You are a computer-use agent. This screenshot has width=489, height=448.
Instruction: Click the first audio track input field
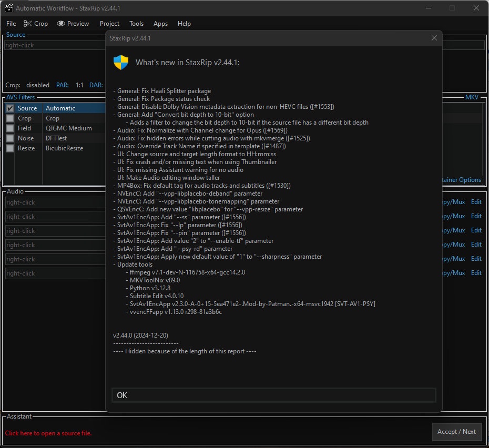56,202
